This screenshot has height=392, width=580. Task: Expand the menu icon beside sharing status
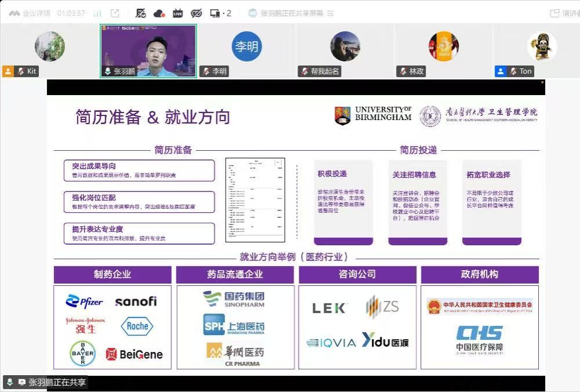point(331,13)
